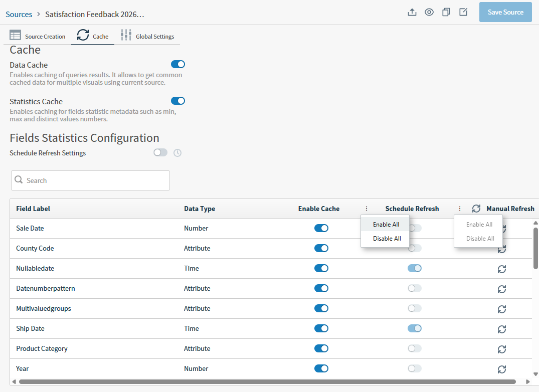539x392 pixels.
Task: Toggle Schedule Refresh for Nullabledate
Action: 415,268
